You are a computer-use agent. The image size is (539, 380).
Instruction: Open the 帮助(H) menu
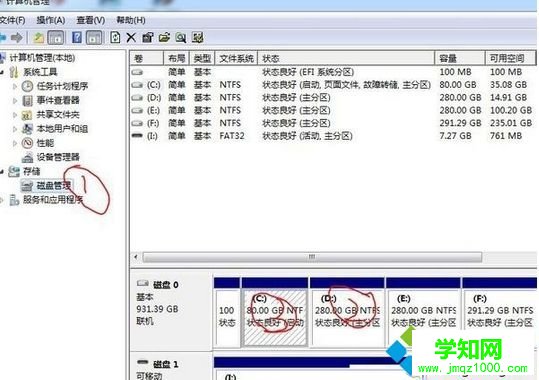click(x=131, y=20)
